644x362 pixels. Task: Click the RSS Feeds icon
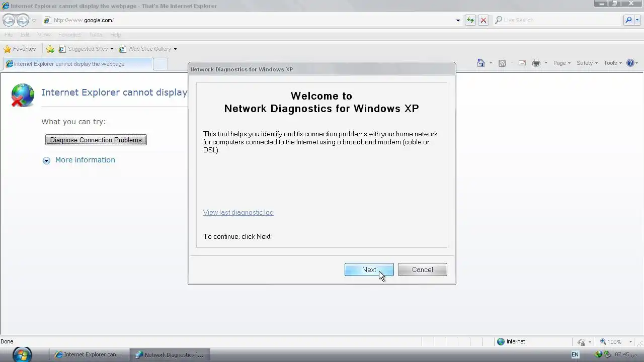(502, 63)
